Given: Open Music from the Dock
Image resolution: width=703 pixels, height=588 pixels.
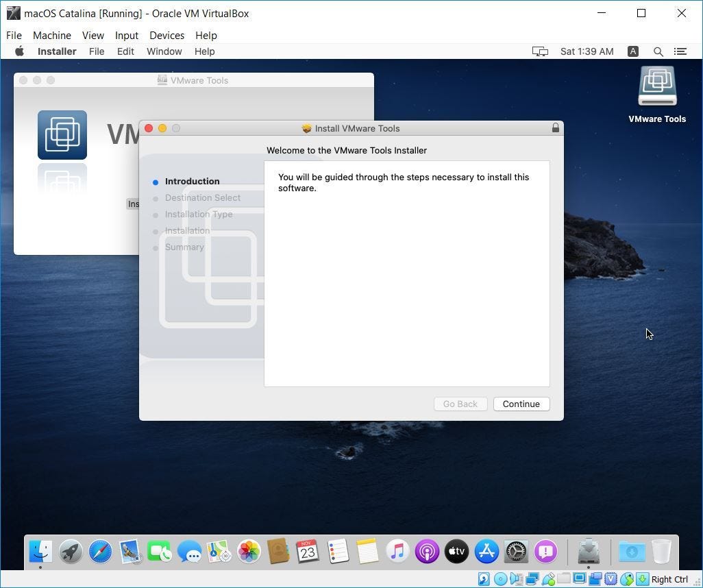Looking at the screenshot, I should (x=397, y=551).
